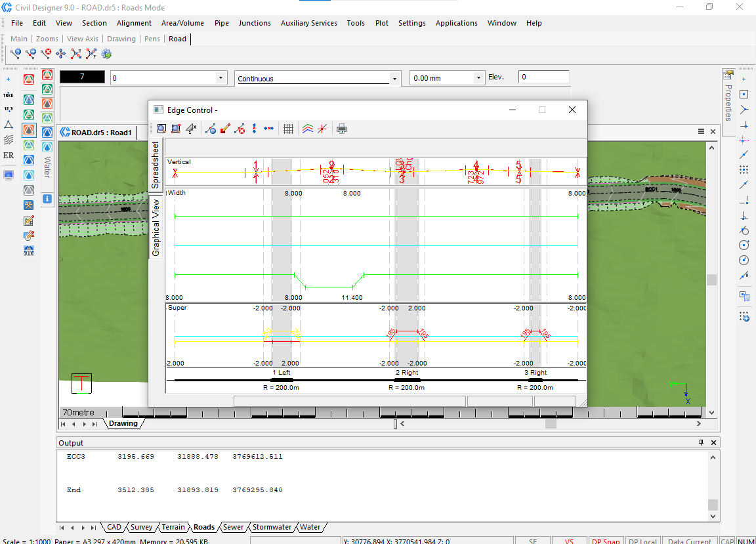Pin the Output panel
This screenshot has height=544, width=756.
click(701, 442)
